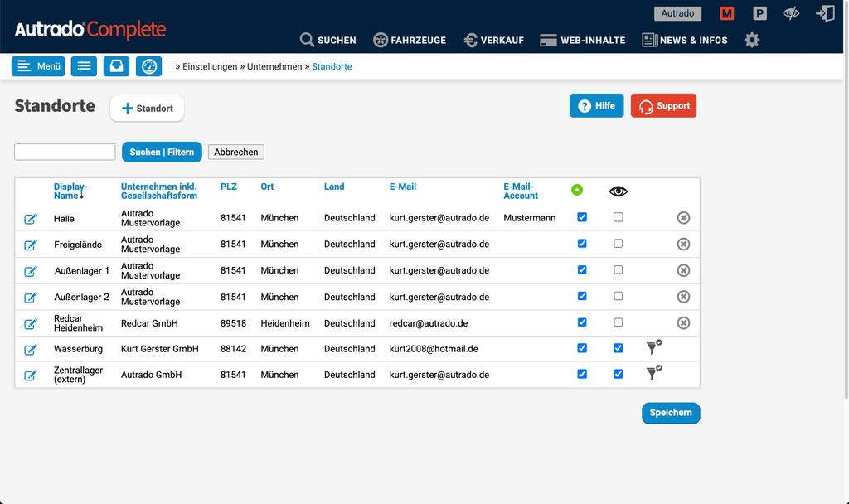
Task: Focus the location search input field
Action: [65, 153]
